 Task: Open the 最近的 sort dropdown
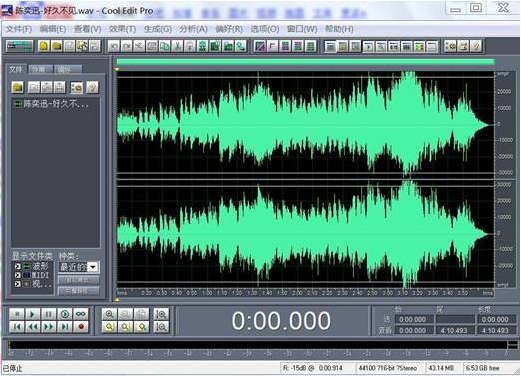pyautogui.click(x=79, y=267)
